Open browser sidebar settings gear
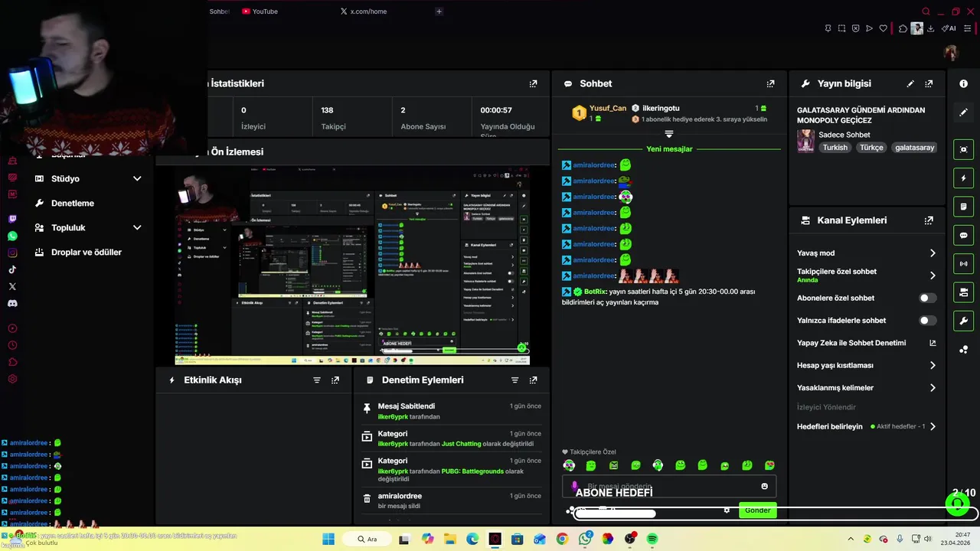 coord(12,379)
